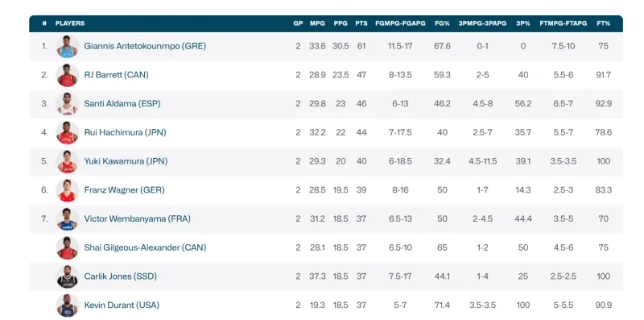
Task: Open Rui Hachimura's avatar image
Action: [67, 132]
